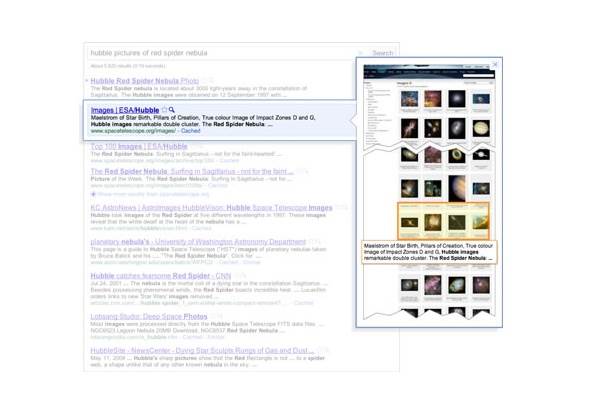This screenshot has width=610, height=395.
Task: Click Cached link under the ESA/Hubble result
Action: 191,131
